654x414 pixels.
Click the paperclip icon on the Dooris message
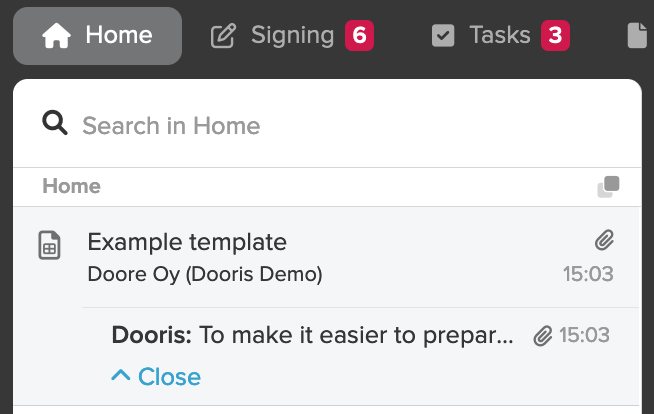click(543, 336)
